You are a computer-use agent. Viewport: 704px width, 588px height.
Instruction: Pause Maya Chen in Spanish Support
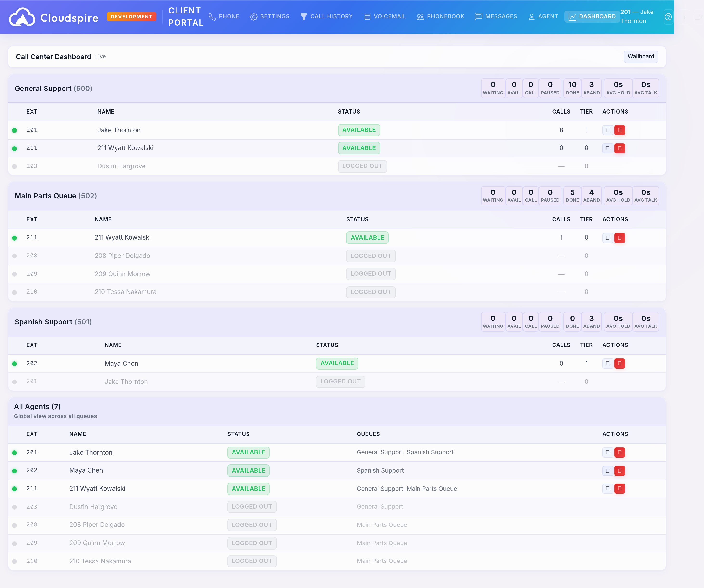tap(607, 363)
